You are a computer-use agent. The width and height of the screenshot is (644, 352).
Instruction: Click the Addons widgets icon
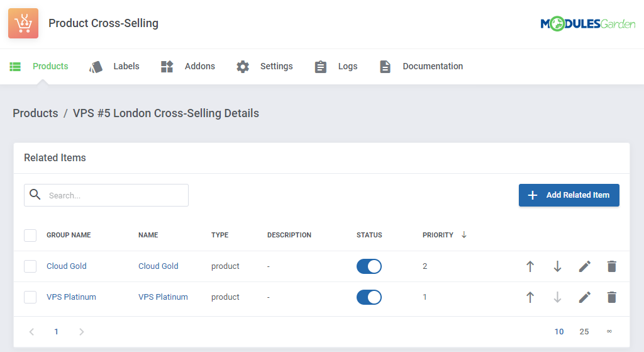(167, 67)
